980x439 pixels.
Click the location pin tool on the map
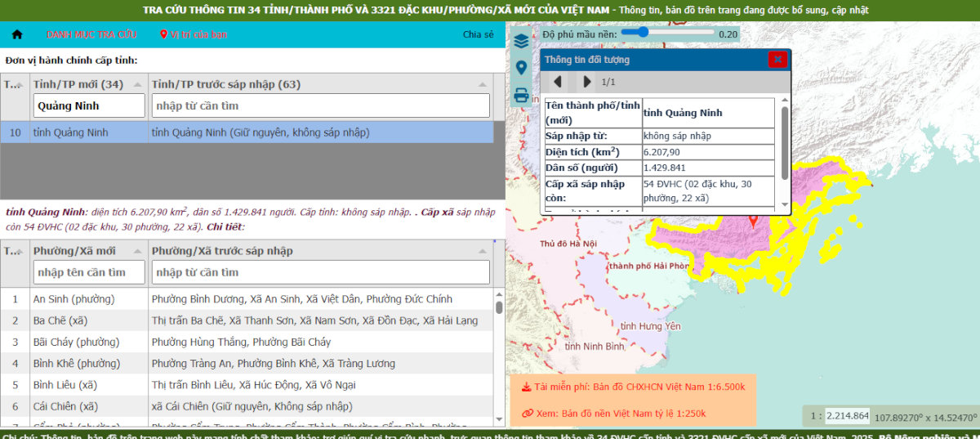521,68
